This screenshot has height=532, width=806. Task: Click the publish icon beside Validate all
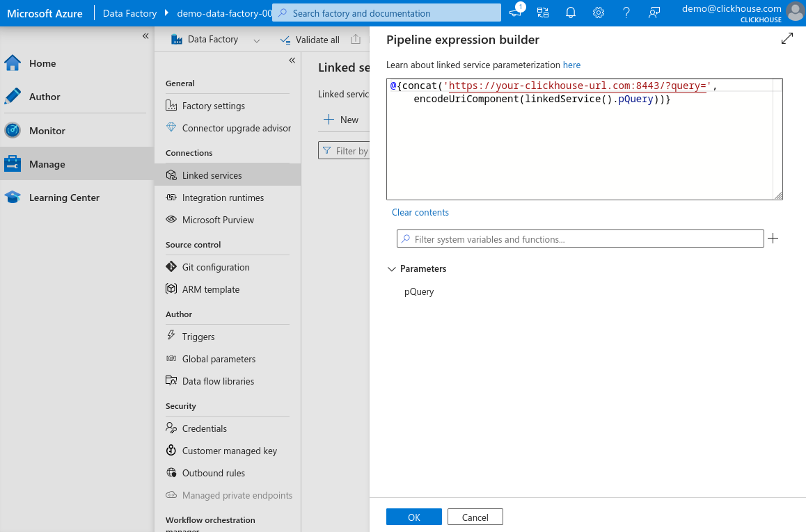(356, 39)
